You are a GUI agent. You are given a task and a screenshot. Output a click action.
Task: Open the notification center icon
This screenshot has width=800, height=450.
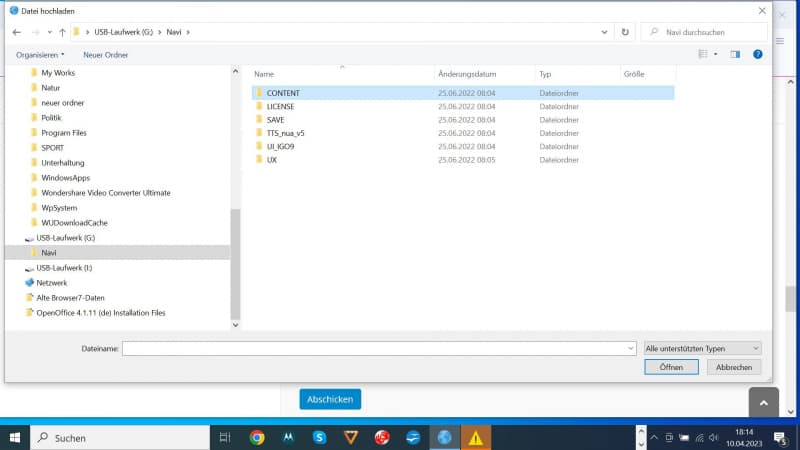click(780, 438)
